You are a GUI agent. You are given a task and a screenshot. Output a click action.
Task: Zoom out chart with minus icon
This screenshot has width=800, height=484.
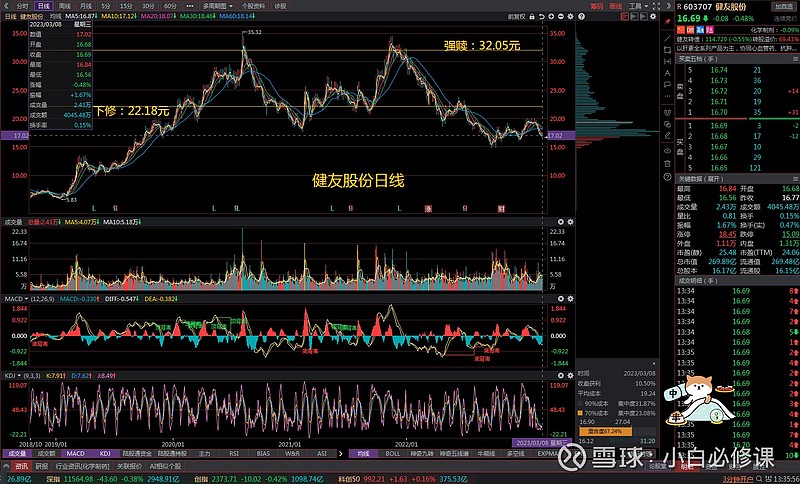coord(561,17)
